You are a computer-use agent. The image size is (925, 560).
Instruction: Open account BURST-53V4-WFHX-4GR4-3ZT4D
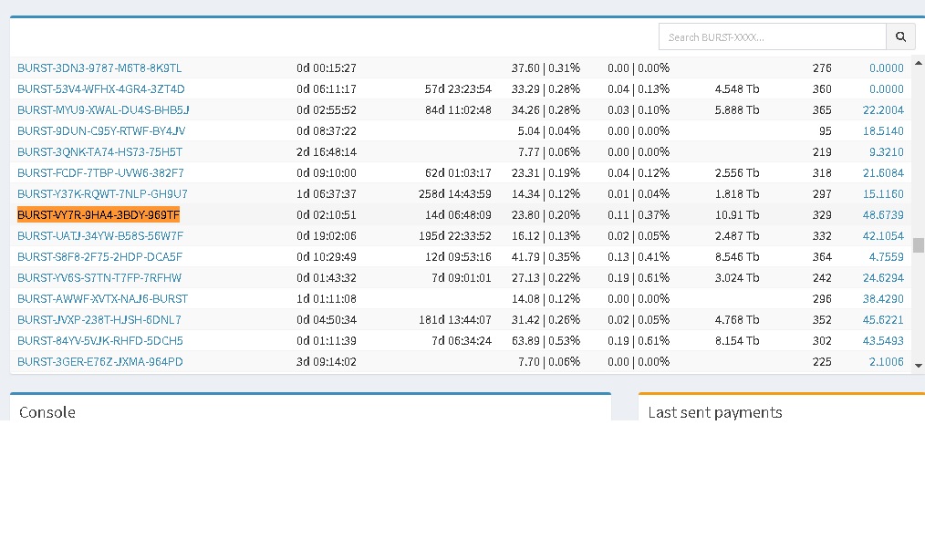101,89
